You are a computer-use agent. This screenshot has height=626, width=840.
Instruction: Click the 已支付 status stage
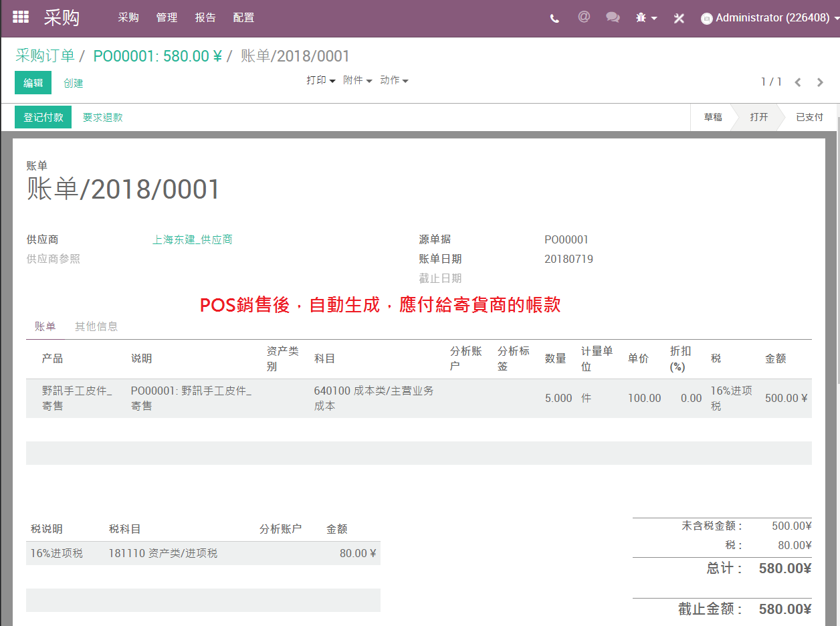click(x=809, y=117)
